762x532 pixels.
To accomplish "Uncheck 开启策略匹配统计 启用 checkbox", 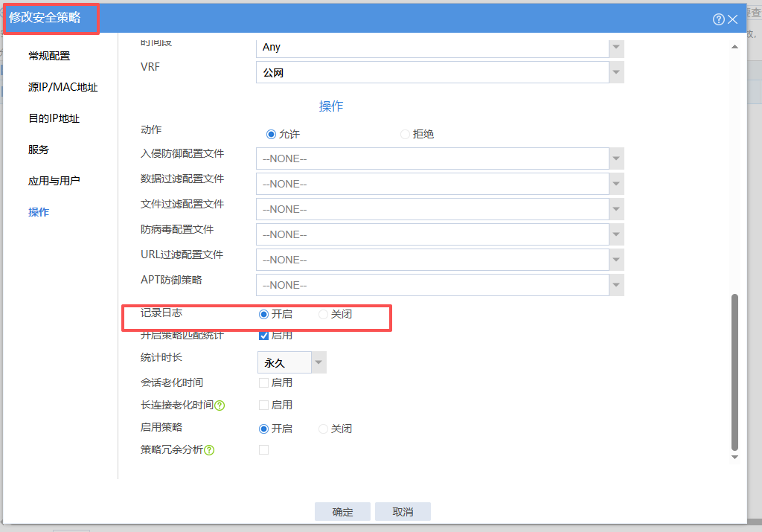I will coord(263,336).
